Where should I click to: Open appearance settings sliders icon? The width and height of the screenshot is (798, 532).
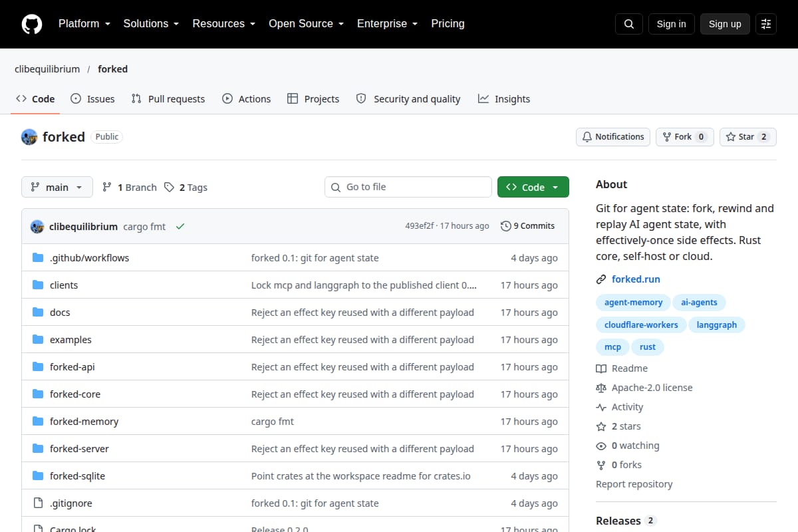(766, 24)
